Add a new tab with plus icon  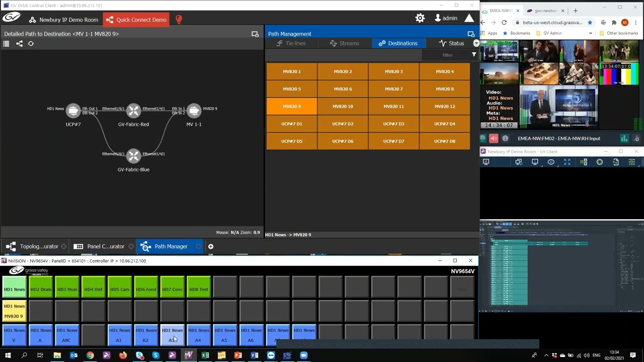point(211,246)
